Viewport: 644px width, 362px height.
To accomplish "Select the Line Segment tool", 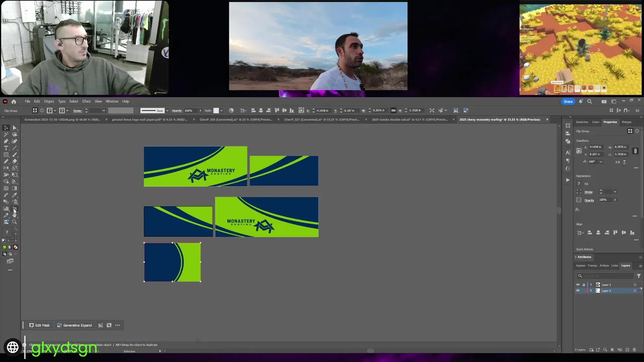I will pos(15,148).
